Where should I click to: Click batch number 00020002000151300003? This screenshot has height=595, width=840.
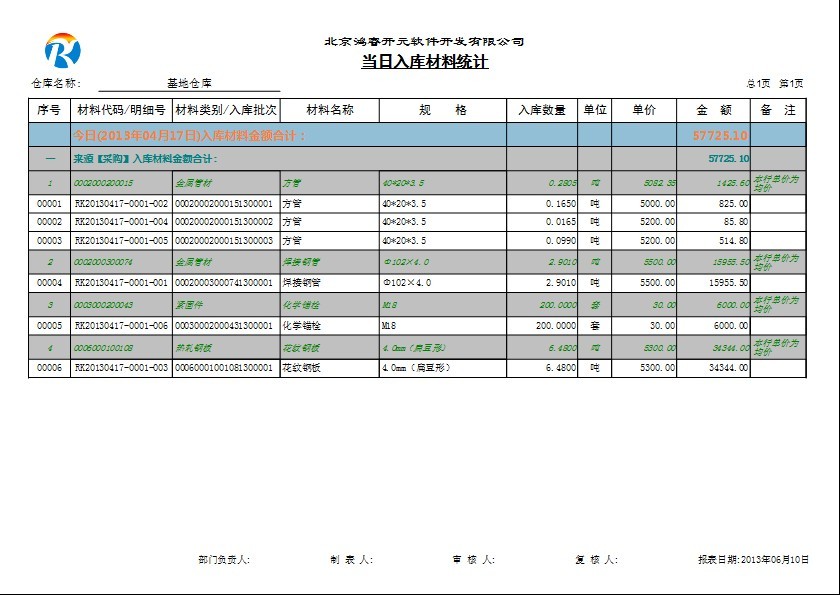(x=224, y=241)
